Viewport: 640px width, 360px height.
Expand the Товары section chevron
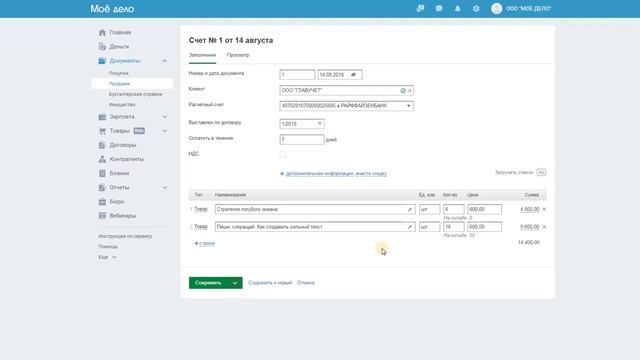click(x=164, y=131)
